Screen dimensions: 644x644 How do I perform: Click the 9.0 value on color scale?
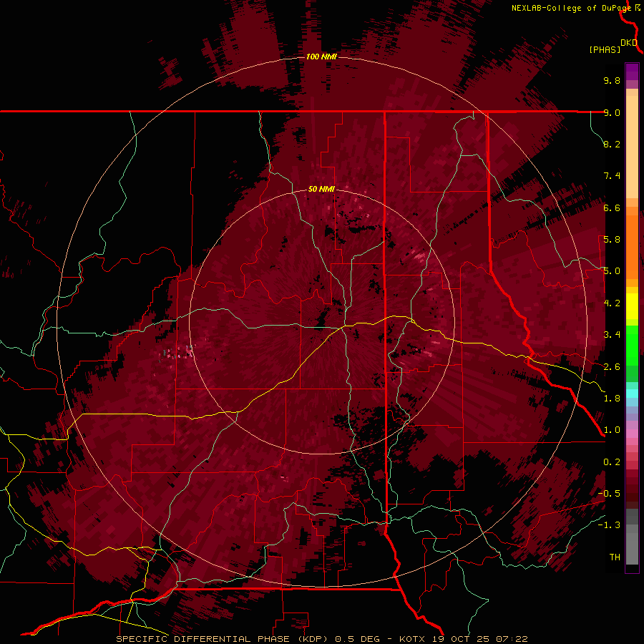pyautogui.click(x=612, y=112)
